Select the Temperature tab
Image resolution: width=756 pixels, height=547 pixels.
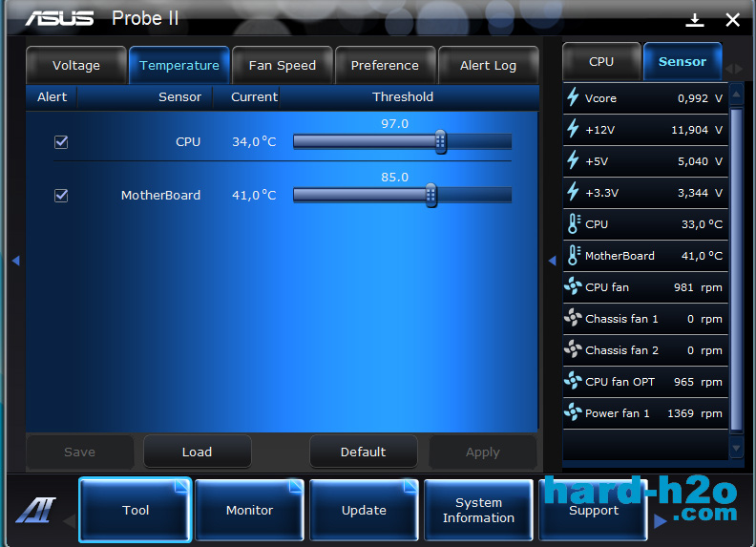(178, 65)
